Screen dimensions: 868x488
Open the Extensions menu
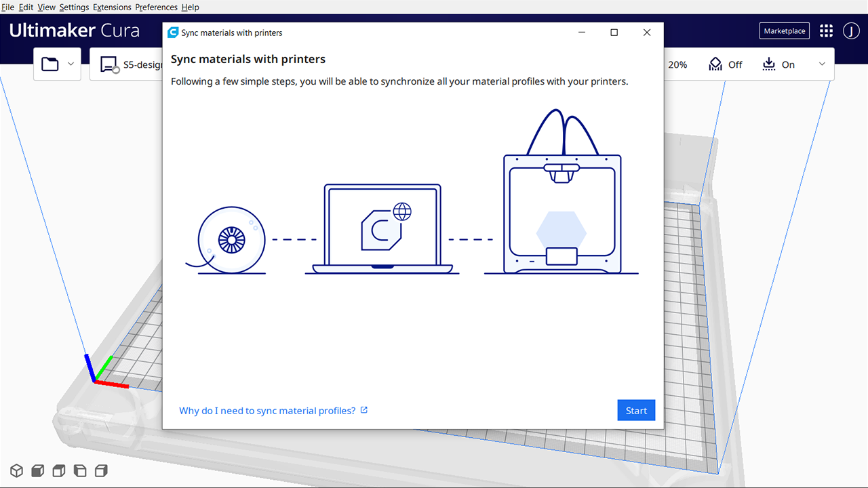click(113, 7)
